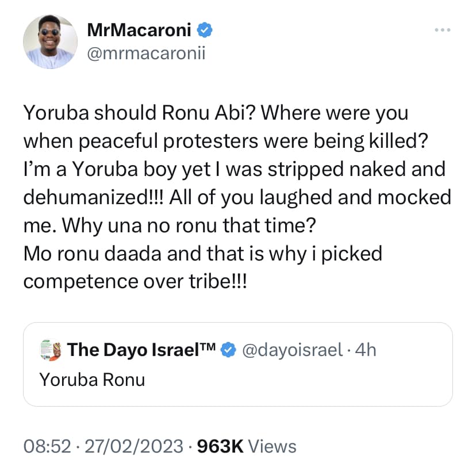
Task: Open the tweet's three-dot more options menu
Action: tap(443, 30)
